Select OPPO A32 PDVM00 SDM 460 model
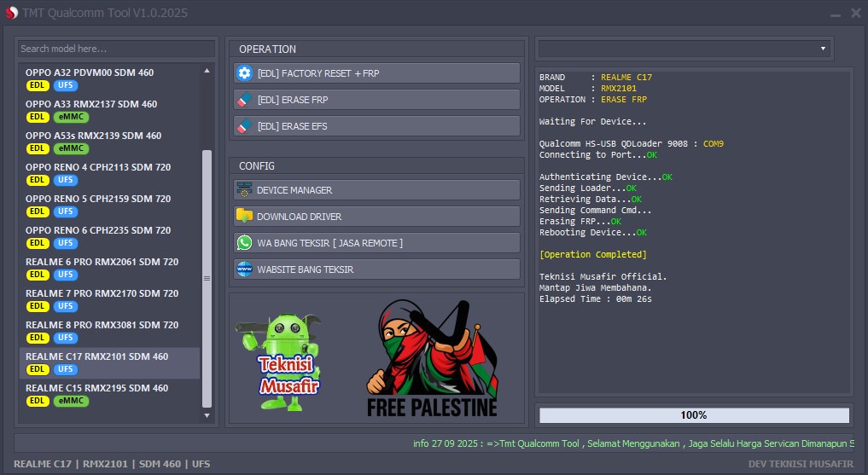The width and height of the screenshot is (868, 475). 109,78
